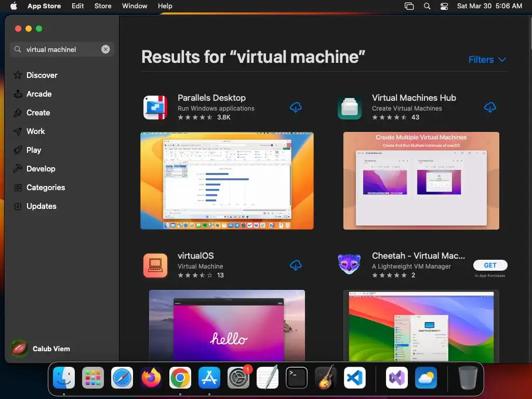Open the App Store menu
532x399 pixels.
pyautogui.click(x=44, y=6)
